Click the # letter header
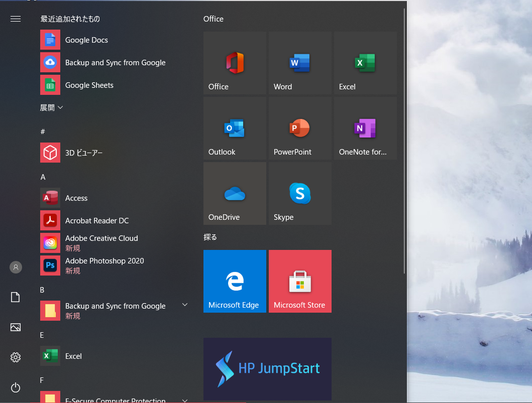 43,131
